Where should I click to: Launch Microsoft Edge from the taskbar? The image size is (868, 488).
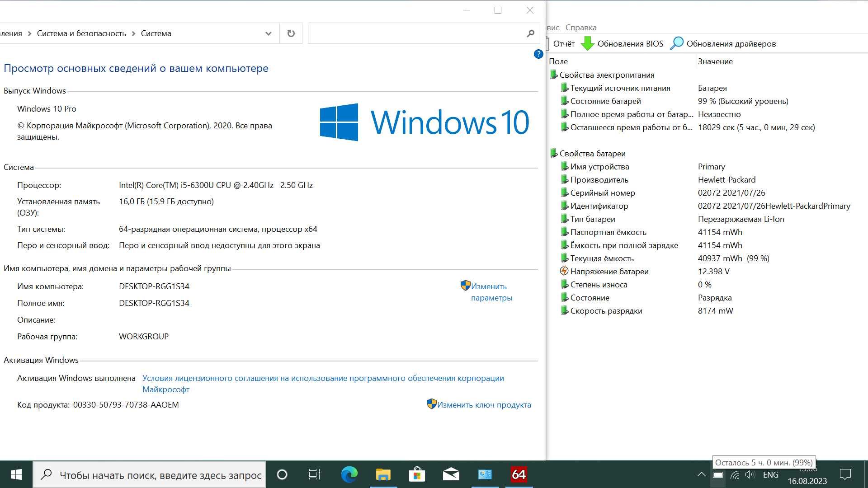(349, 474)
